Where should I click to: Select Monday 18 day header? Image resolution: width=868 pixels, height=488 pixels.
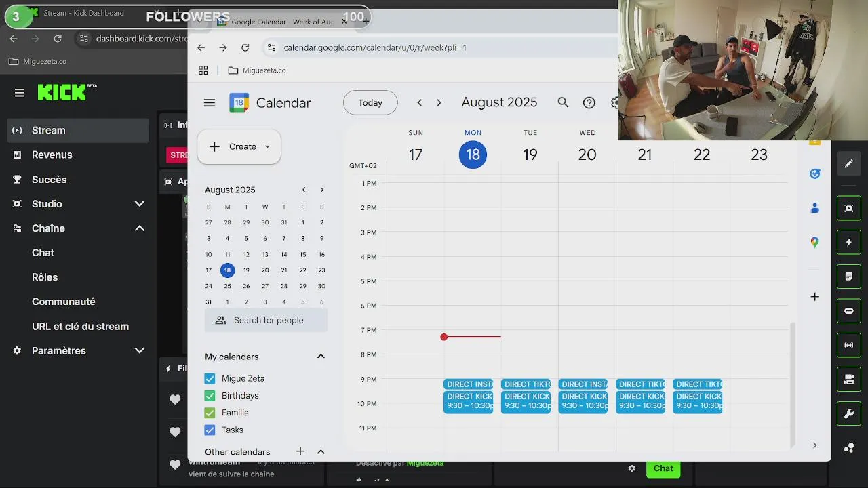click(473, 155)
